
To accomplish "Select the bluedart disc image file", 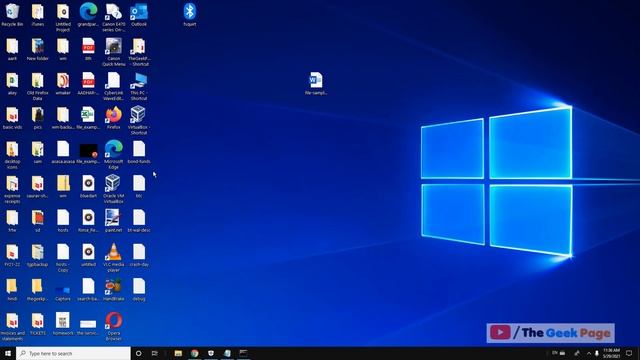I will [x=88, y=186].
